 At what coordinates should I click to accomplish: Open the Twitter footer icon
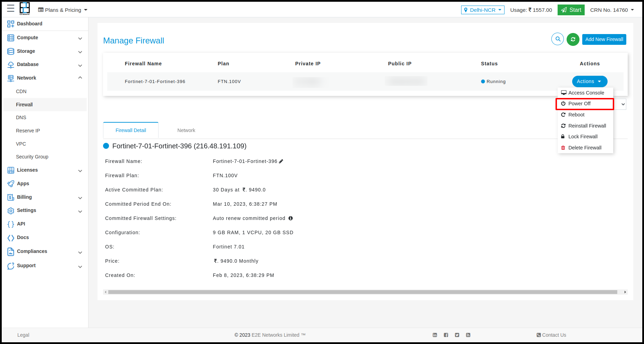point(457,335)
